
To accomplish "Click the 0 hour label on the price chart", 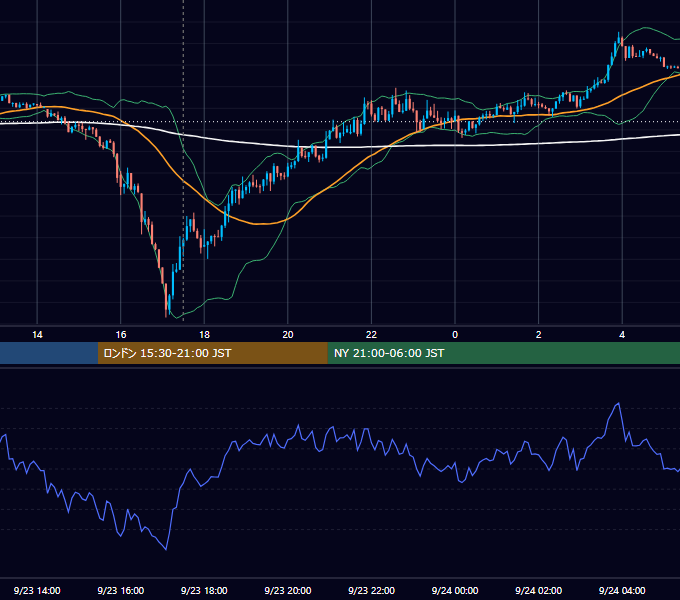I will [455, 335].
